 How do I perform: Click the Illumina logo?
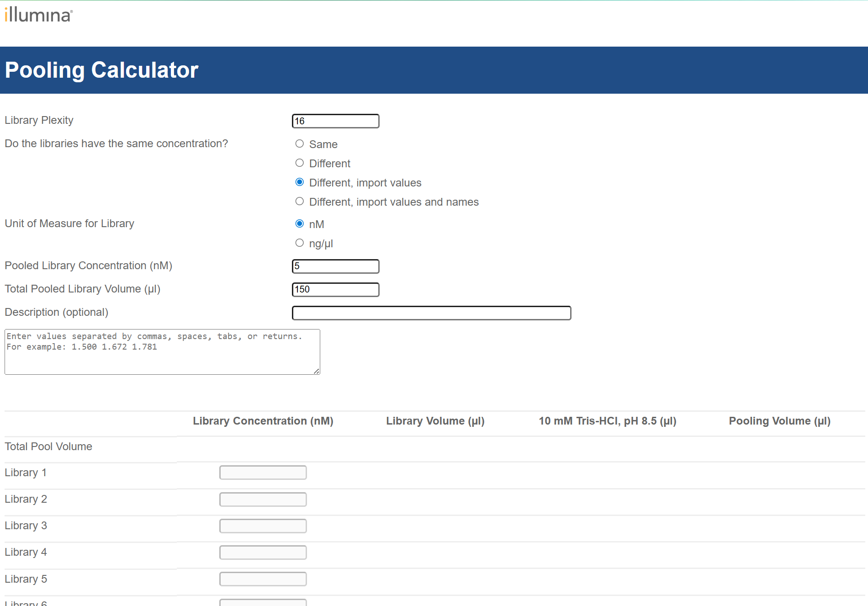pos(38,15)
